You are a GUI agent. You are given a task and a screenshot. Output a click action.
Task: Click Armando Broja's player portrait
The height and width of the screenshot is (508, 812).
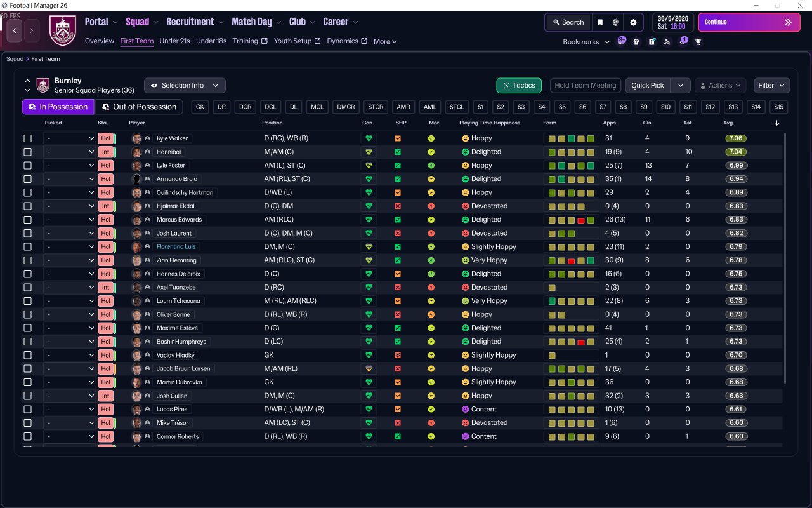tap(136, 179)
